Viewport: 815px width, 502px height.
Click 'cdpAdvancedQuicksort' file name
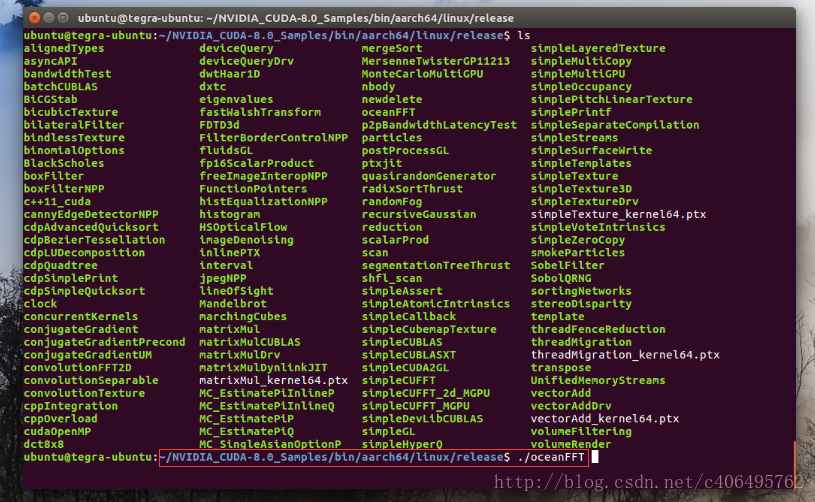pyautogui.click(x=91, y=227)
